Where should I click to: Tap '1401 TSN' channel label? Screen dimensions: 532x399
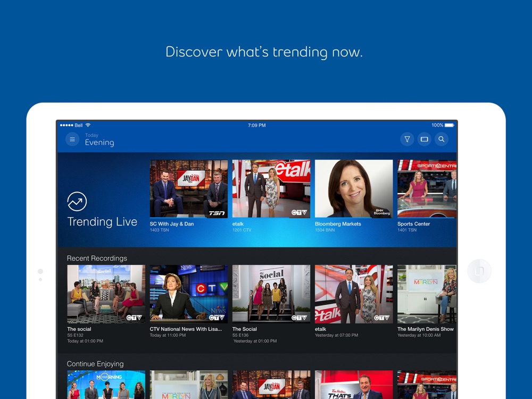(x=407, y=230)
